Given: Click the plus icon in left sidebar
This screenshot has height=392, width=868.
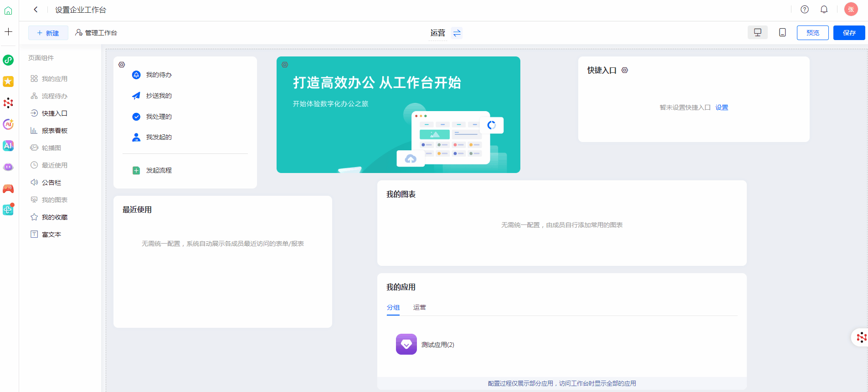Looking at the screenshot, I should click(8, 32).
